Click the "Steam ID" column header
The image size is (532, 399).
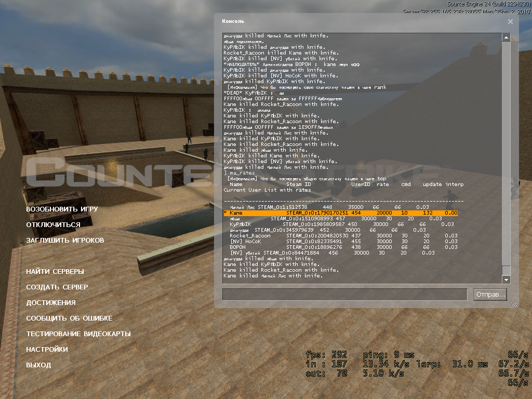(x=298, y=184)
